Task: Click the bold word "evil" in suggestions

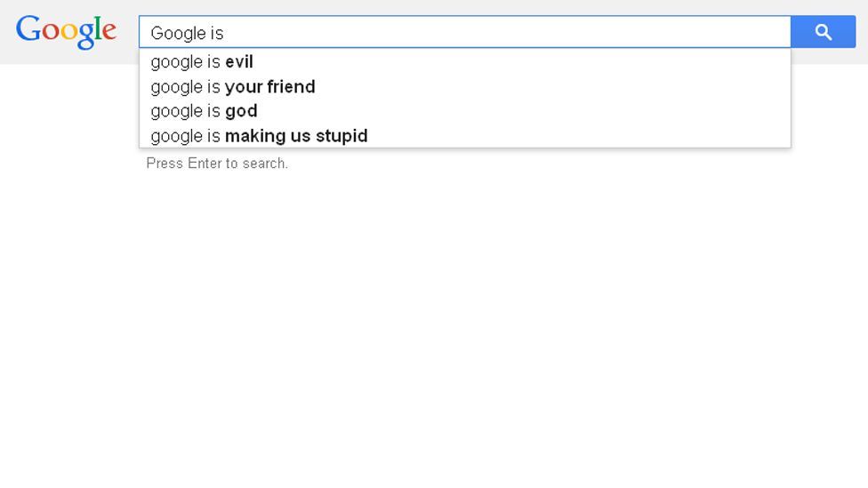Action: click(x=239, y=61)
